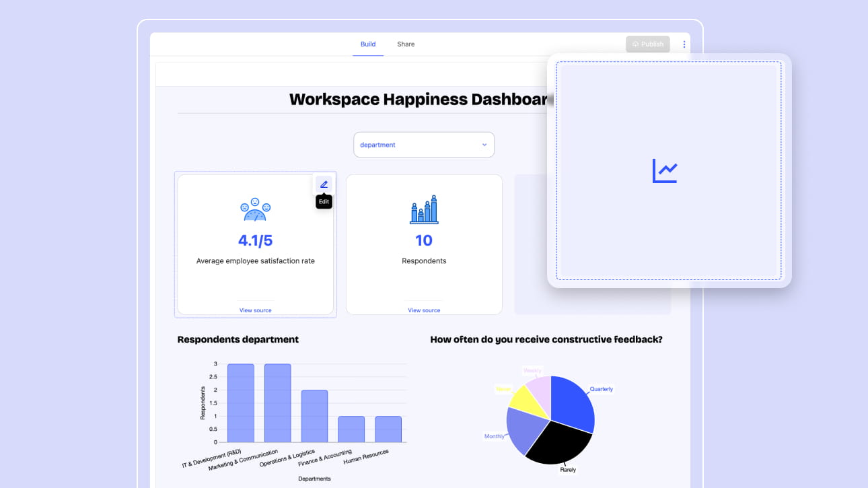Click the cloud icon on Publish button
Image resolution: width=868 pixels, height=488 pixels.
pyautogui.click(x=635, y=44)
